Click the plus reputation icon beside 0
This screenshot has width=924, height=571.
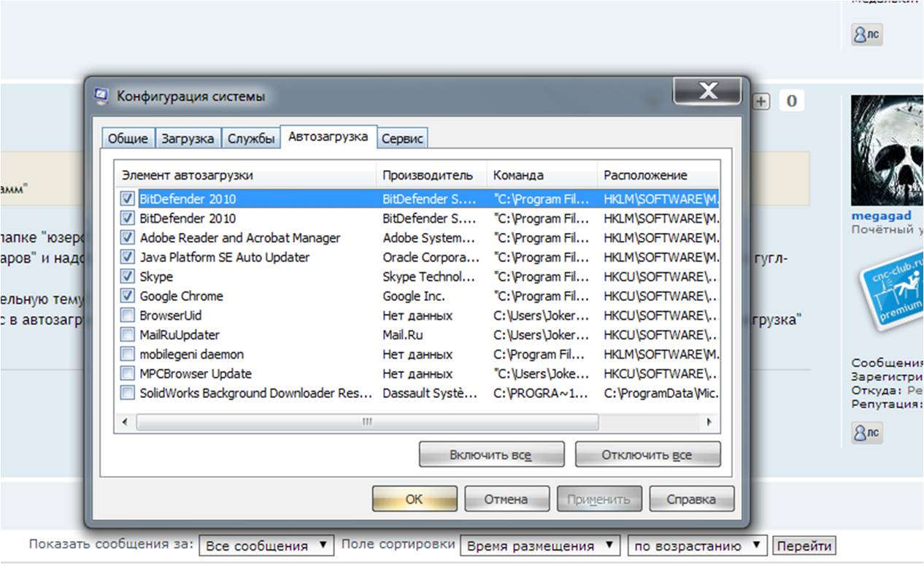(x=761, y=101)
